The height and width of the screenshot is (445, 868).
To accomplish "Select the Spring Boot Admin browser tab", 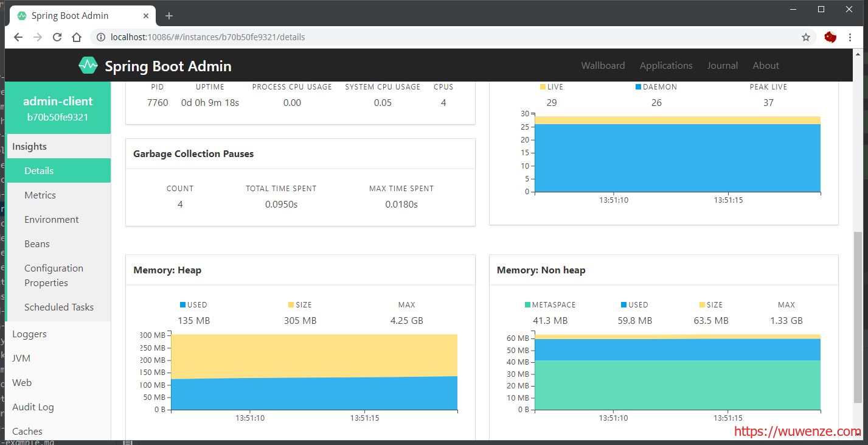I will 83,16.
